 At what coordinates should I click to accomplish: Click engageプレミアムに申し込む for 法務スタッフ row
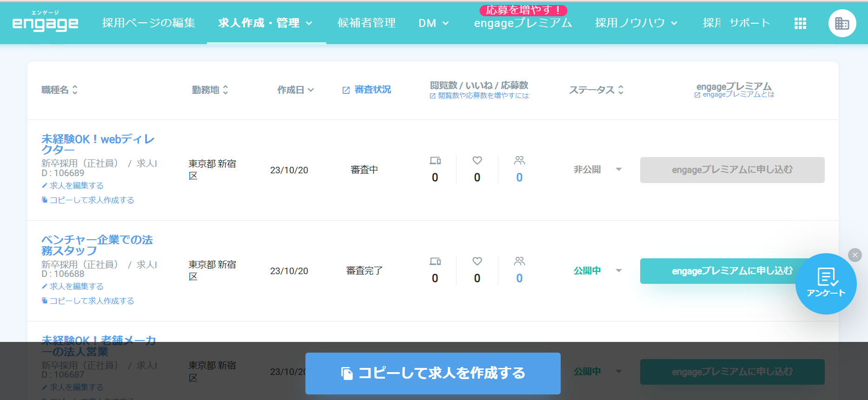(x=732, y=271)
